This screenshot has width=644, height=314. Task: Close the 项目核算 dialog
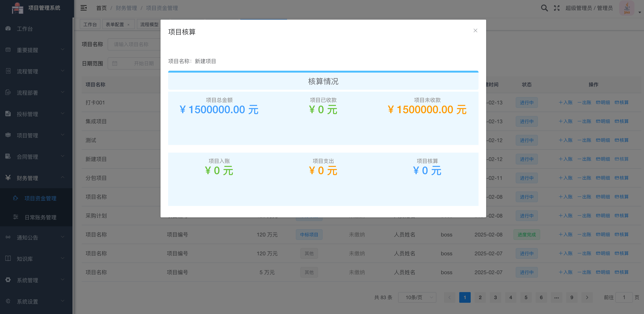click(x=475, y=30)
